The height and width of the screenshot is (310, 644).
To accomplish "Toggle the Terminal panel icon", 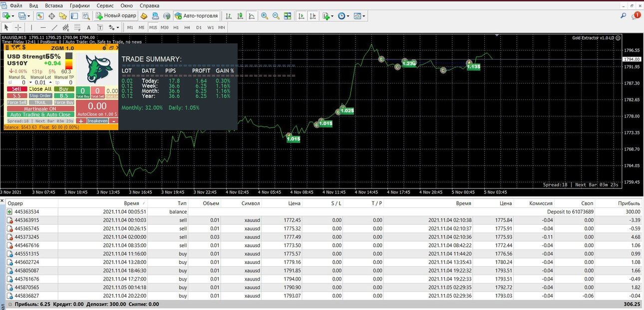I will tap(74, 16).
